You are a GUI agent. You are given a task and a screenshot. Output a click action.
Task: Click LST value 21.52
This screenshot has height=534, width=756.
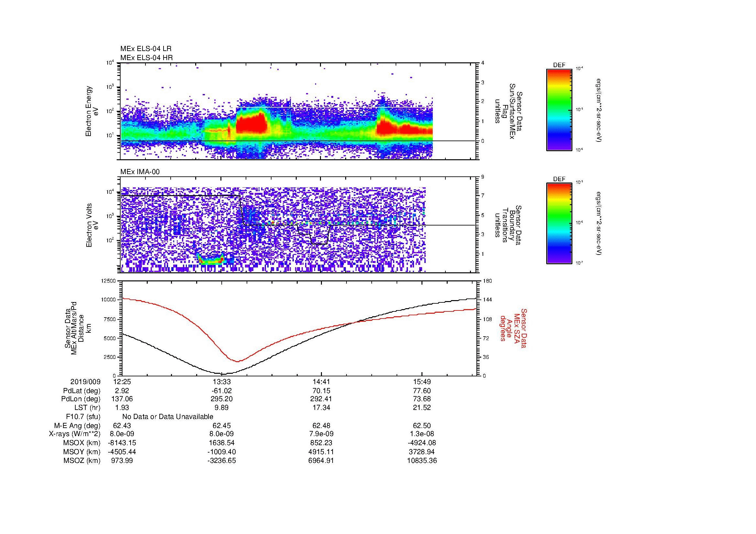pos(422,408)
